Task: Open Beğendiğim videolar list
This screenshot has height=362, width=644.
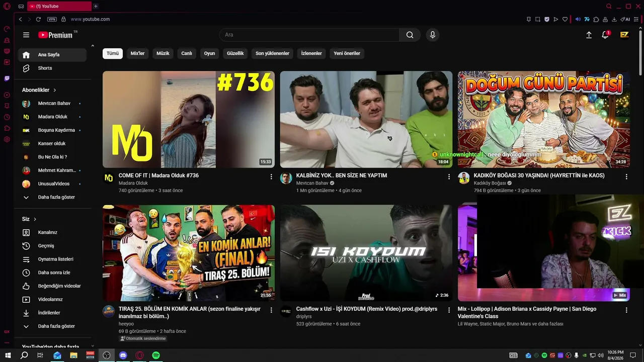Action: (52, 286)
